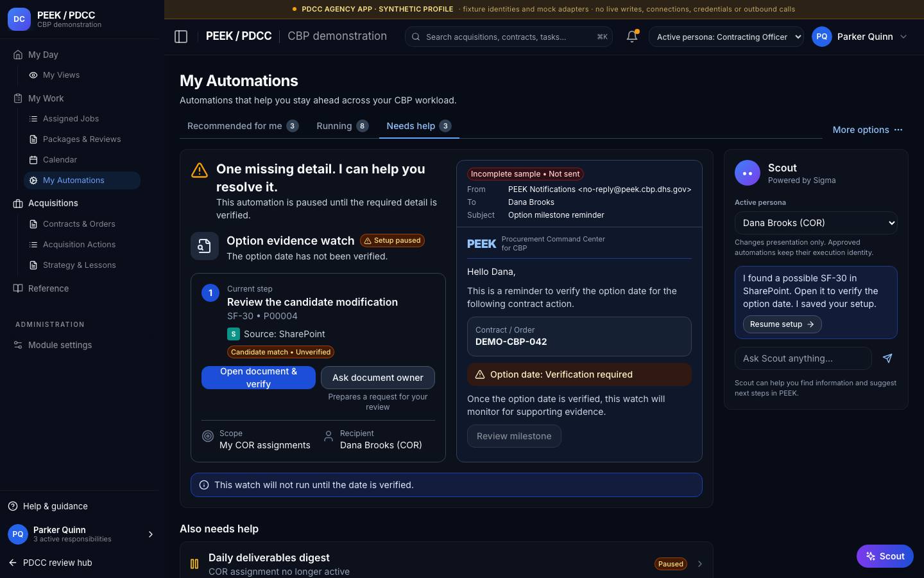
Task: Open the notifications bell
Action: pos(632,37)
